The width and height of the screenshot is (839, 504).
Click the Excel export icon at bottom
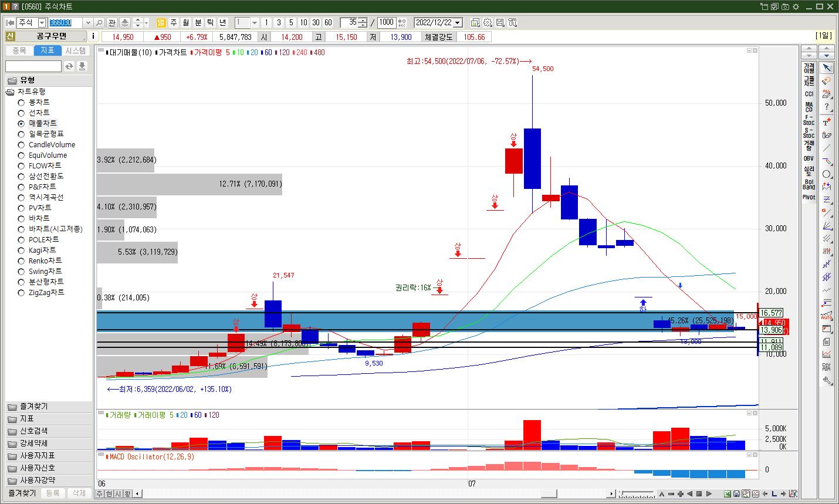point(728,494)
